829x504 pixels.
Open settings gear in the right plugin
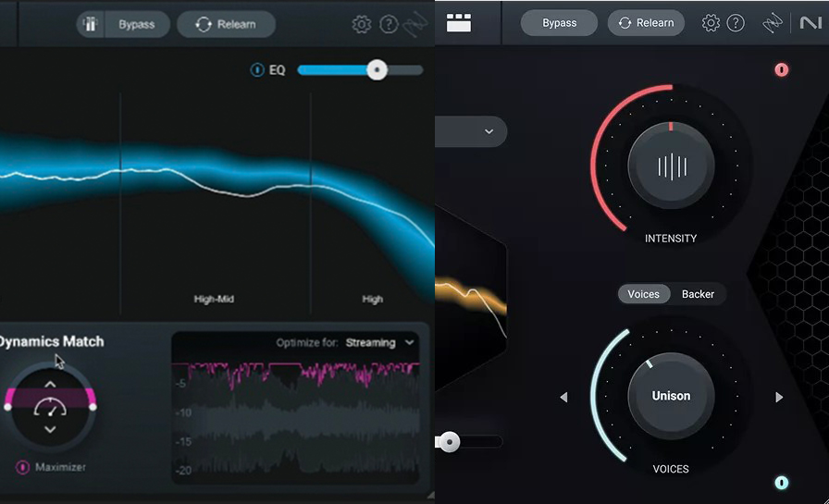(x=711, y=23)
